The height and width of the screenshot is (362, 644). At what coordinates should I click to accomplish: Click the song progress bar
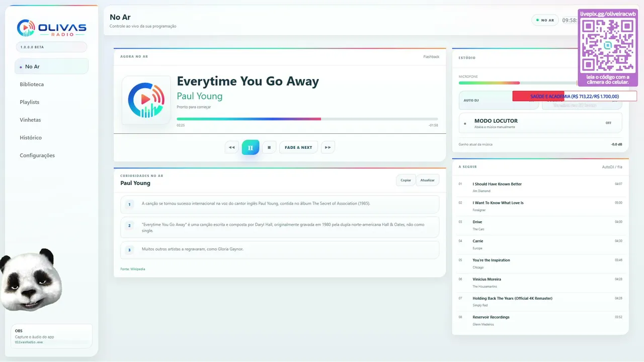307,119
